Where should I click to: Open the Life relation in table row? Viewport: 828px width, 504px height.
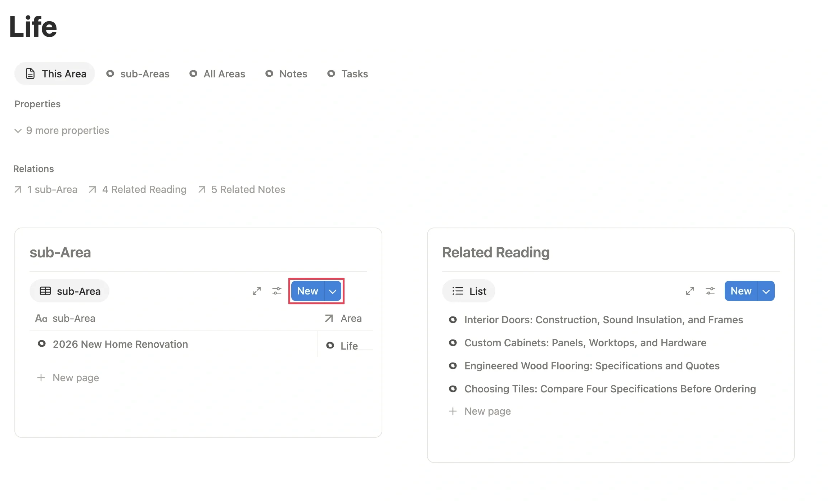(x=349, y=346)
